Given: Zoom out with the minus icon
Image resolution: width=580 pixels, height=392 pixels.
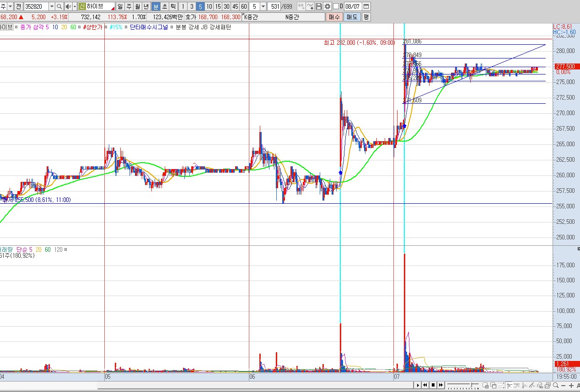Looking at the screenshot, I should click(564, 385).
